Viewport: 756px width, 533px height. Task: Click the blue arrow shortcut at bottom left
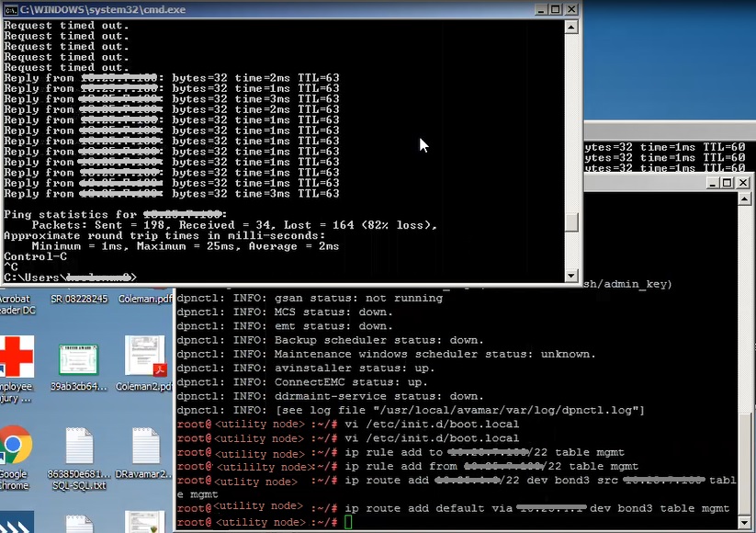click(17, 524)
